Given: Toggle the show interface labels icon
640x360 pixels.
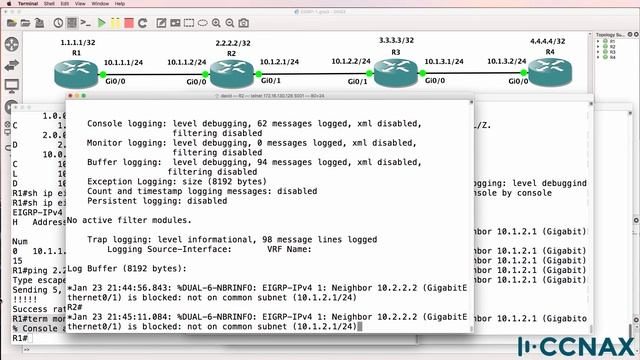Looking at the screenshot, I should (x=72, y=23).
